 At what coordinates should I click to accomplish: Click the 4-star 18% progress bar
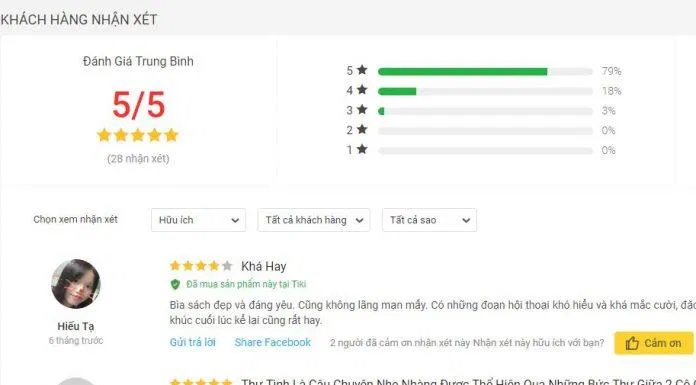pos(485,91)
